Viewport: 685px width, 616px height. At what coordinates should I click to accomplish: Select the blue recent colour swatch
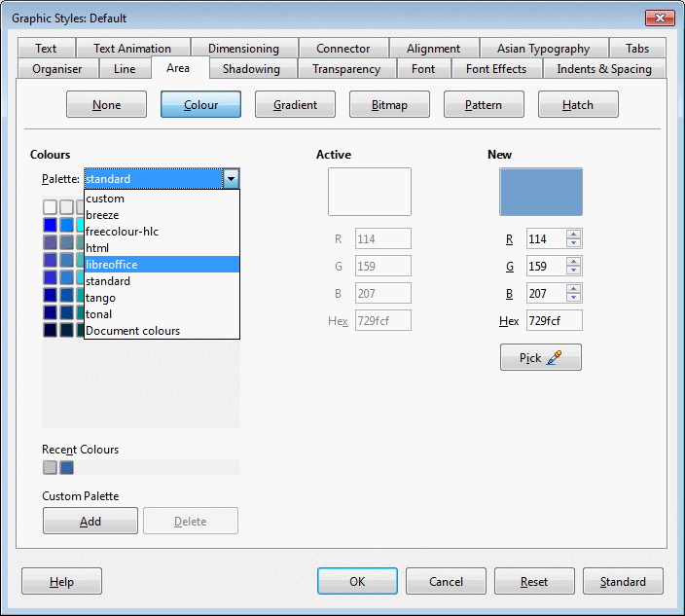(x=66, y=468)
